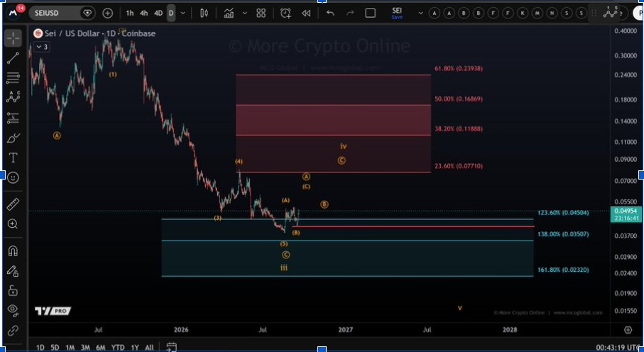644x352 pixels.
Task: Click the 61.80% (0.23938) Fibonacci label
Action: point(459,69)
